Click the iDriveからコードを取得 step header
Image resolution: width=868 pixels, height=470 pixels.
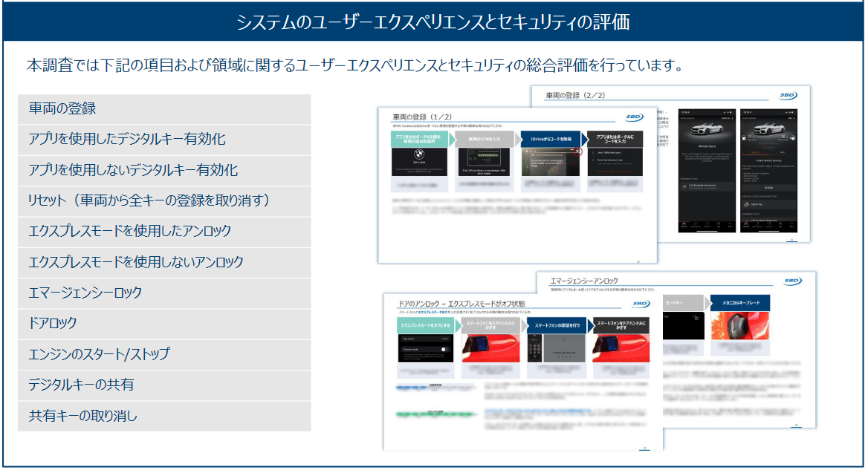551,138
